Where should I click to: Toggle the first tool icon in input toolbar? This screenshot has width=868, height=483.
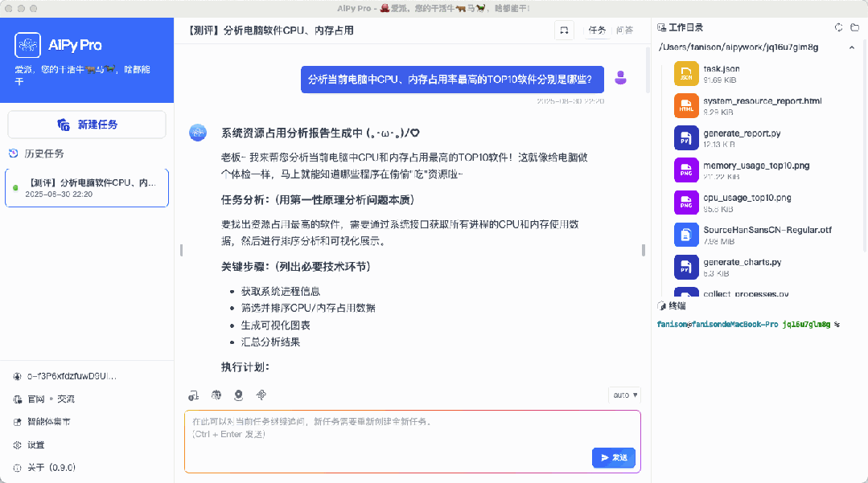click(193, 395)
